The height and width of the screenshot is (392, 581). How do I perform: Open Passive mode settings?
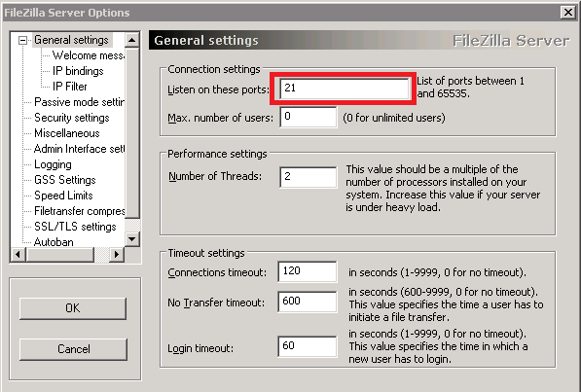79,102
